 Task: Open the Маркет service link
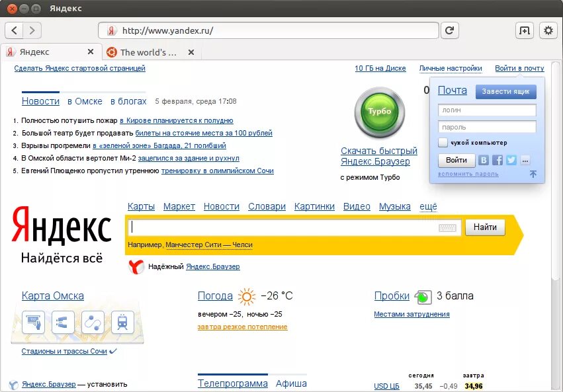pos(179,207)
